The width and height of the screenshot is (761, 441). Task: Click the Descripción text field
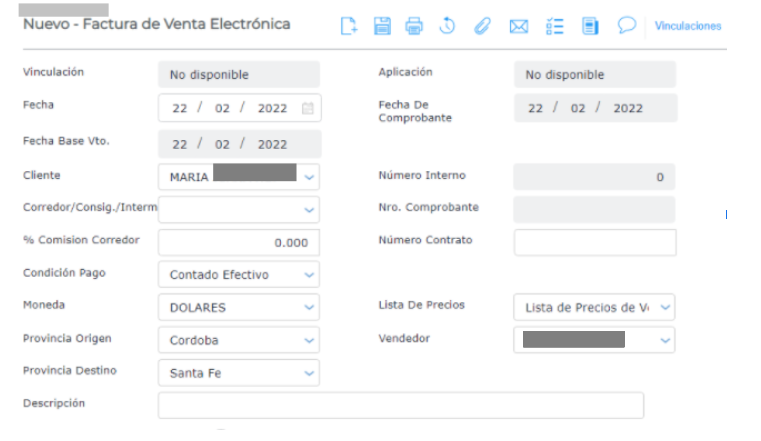tap(400, 405)
